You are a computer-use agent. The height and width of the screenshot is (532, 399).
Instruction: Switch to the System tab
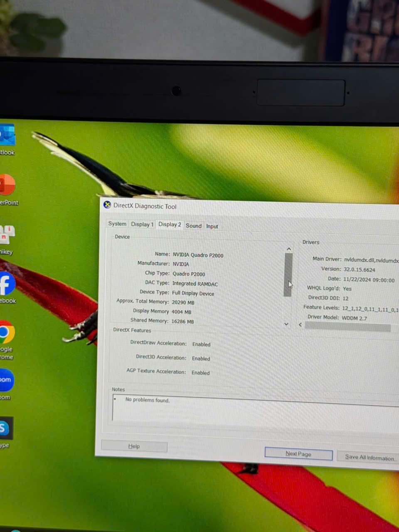(117, 224)
